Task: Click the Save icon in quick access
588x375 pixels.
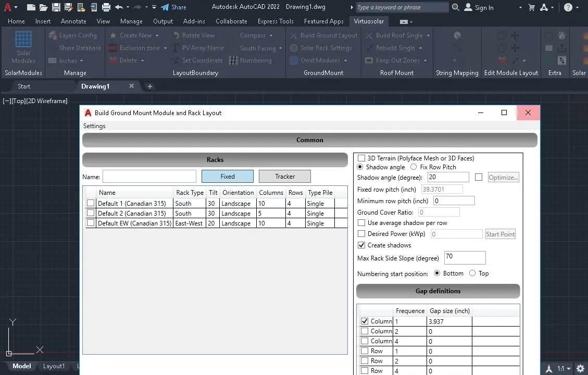Action: (x=56, y=7)
